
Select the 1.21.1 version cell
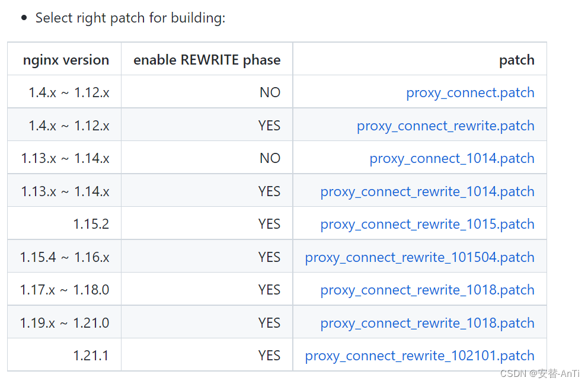click(x=91, y=356)
